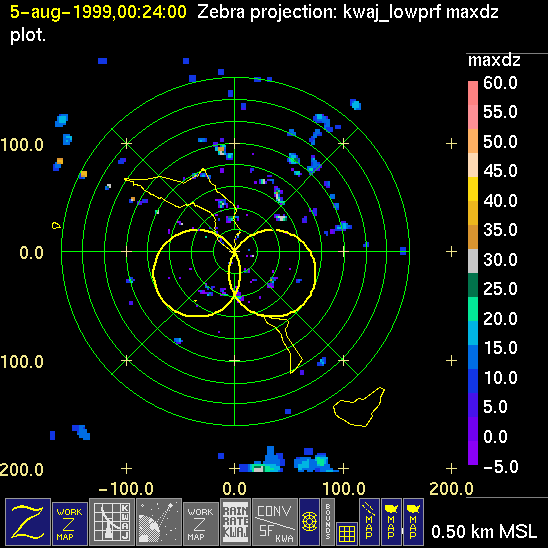Select the gray WORK Z MAP icon
Viewport: 548px width, 548px height.
[201, 524]
